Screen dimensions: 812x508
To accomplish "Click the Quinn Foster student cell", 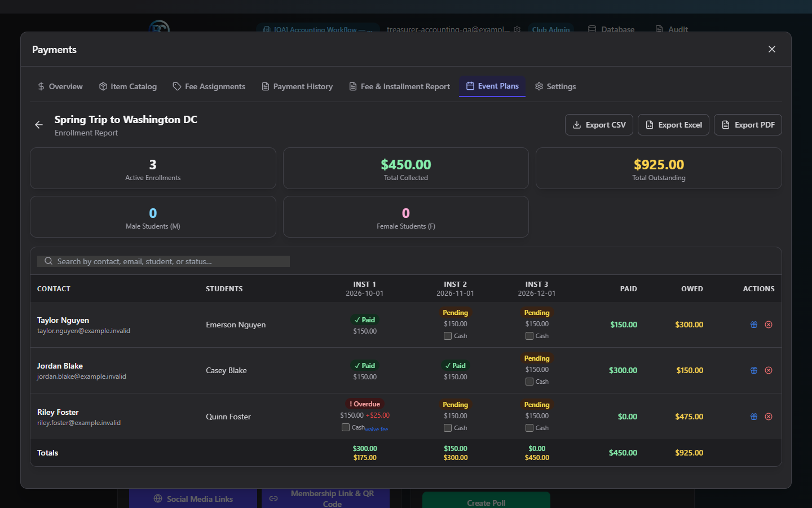I will click(x=228, y=417).
